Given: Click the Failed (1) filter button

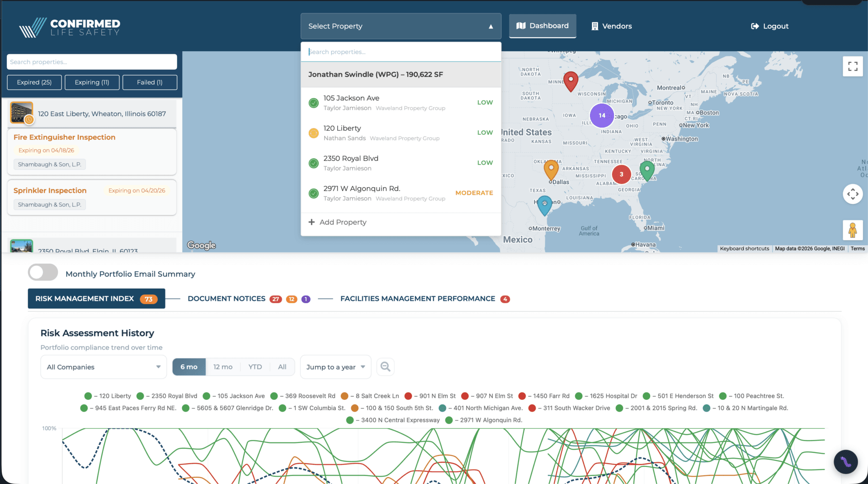Looking at the screenshot, I should coord(150,82).
